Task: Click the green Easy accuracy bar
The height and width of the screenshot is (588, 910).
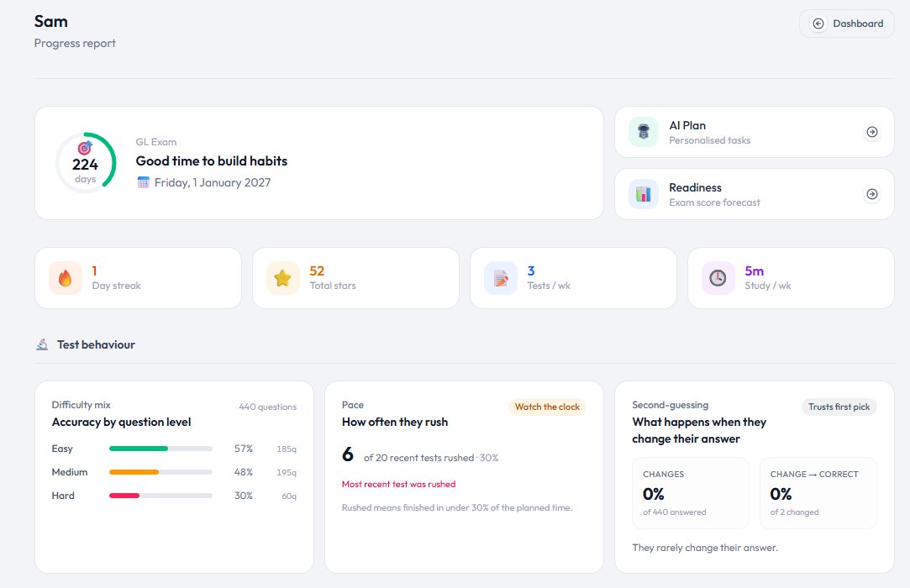Action: pyautogui.click(x=139, y=449)
